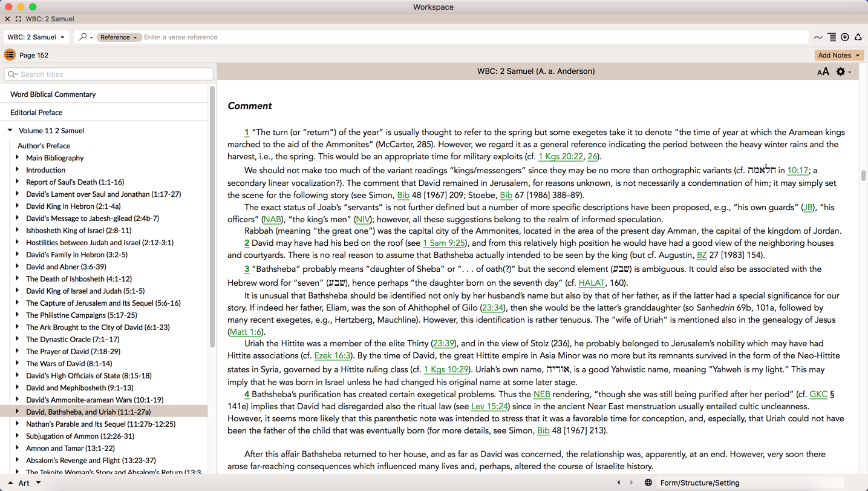Screen dimensions: 868x491
Task: Open the Matt 1:6 reference link
Action: (246, 332)
